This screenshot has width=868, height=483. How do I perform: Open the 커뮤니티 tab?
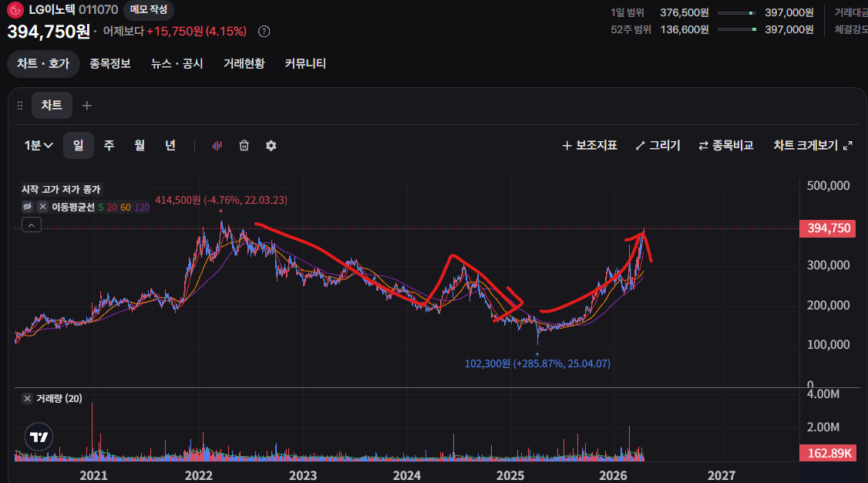[305, 64]
